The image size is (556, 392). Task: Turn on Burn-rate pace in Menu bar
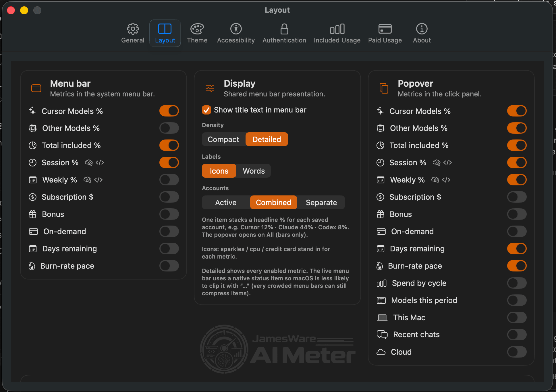point(169,266)
